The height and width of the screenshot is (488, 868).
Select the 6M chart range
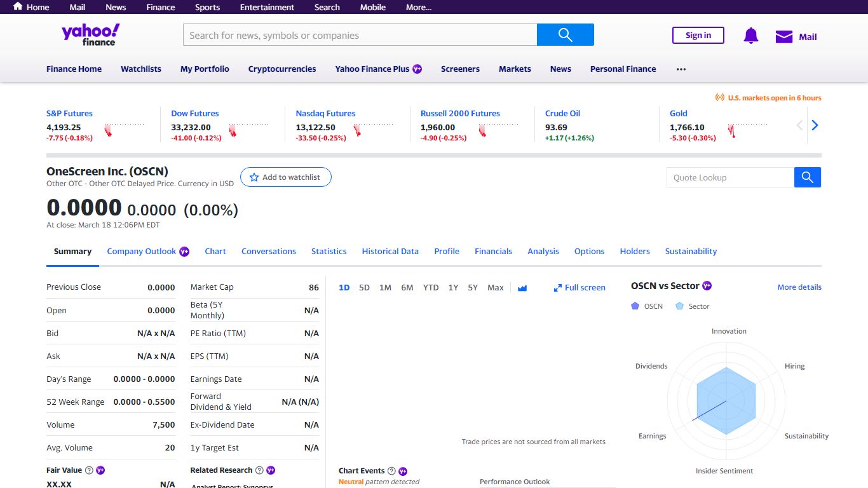(407, 287)
